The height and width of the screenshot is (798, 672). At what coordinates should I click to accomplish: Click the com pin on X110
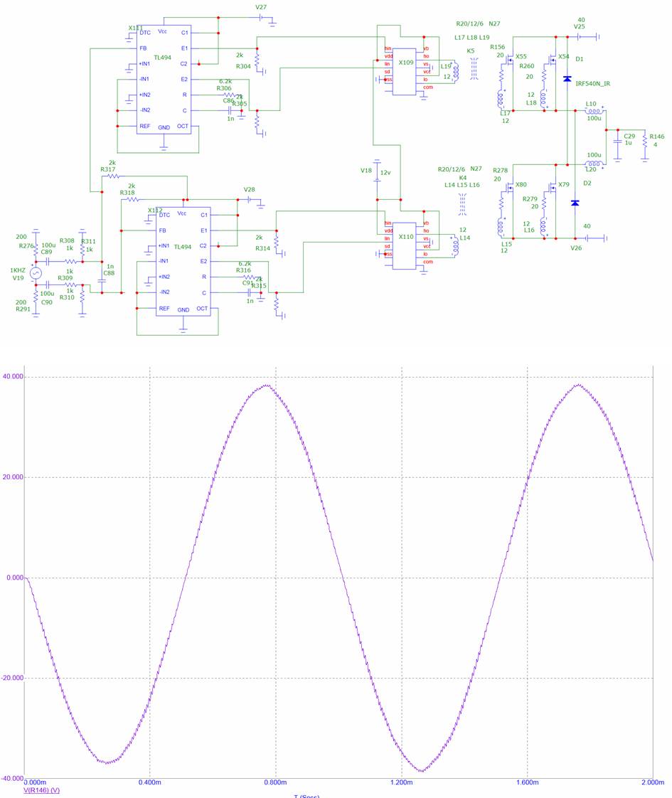[x=428, y=262]
